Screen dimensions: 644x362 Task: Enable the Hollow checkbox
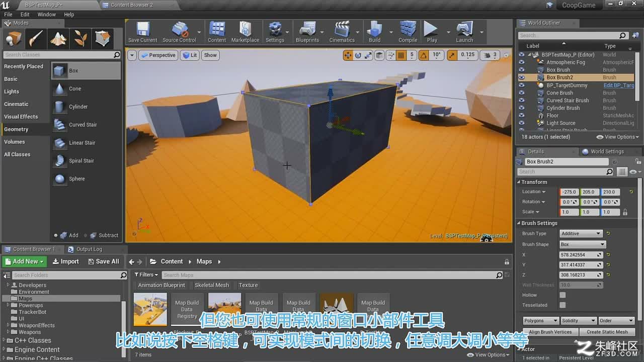click(x=562, y=295)
